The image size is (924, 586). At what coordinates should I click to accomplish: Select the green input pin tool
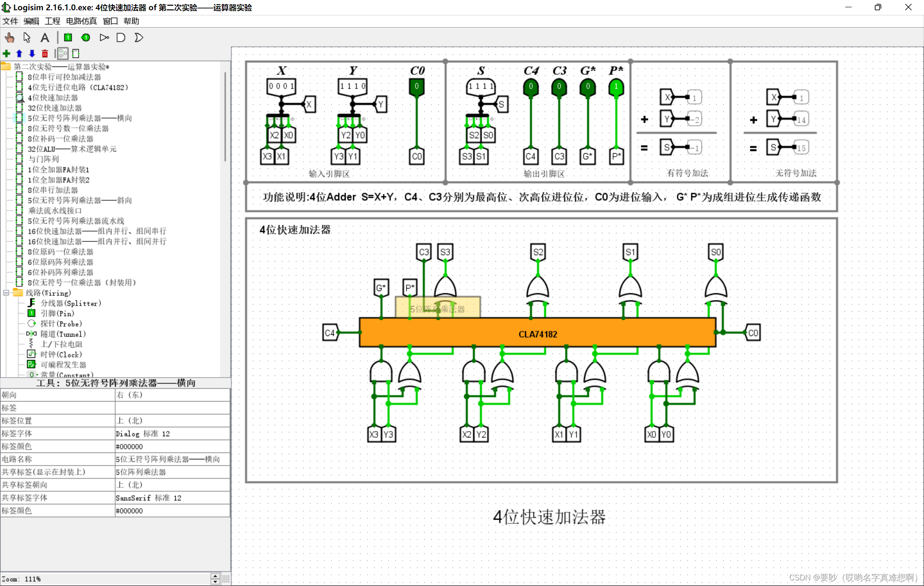[68, 38]
